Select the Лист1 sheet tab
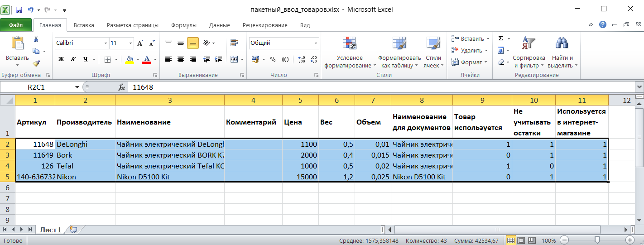This screenshot has width=644, height=245. coord(50,230)
